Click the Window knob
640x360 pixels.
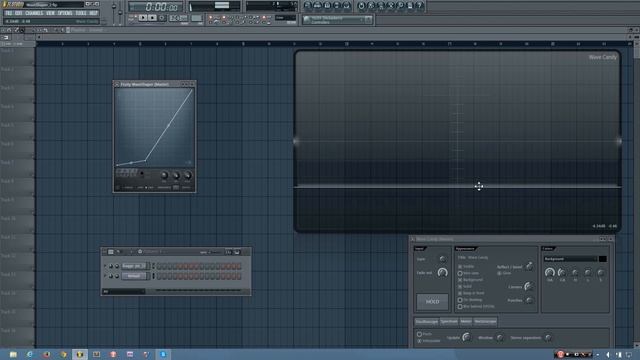(500, 338)
